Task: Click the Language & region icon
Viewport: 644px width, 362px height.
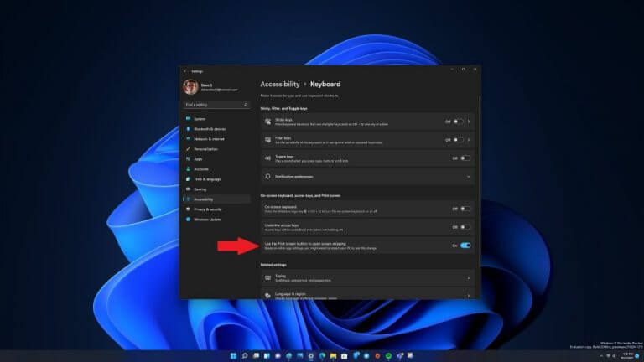Action: pos(267,296)
